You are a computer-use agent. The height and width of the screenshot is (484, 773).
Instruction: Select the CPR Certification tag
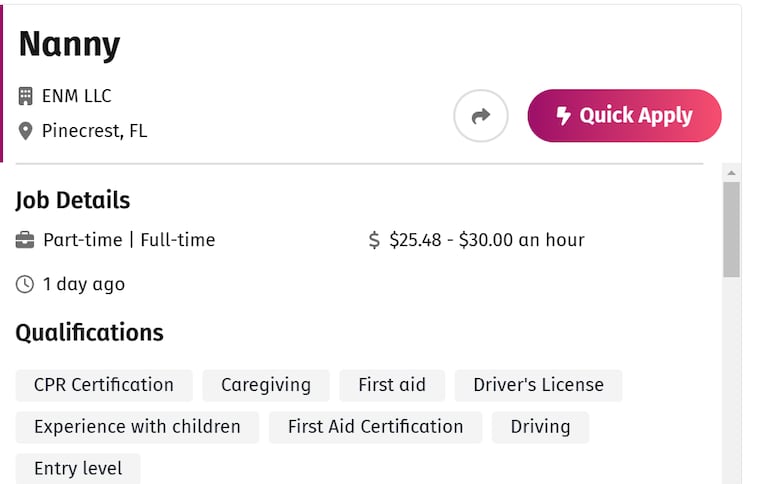coord(104,385)
